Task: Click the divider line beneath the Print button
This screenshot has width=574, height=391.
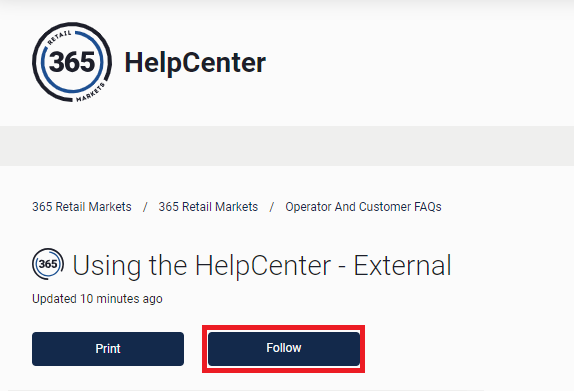Action: (245, 390)
